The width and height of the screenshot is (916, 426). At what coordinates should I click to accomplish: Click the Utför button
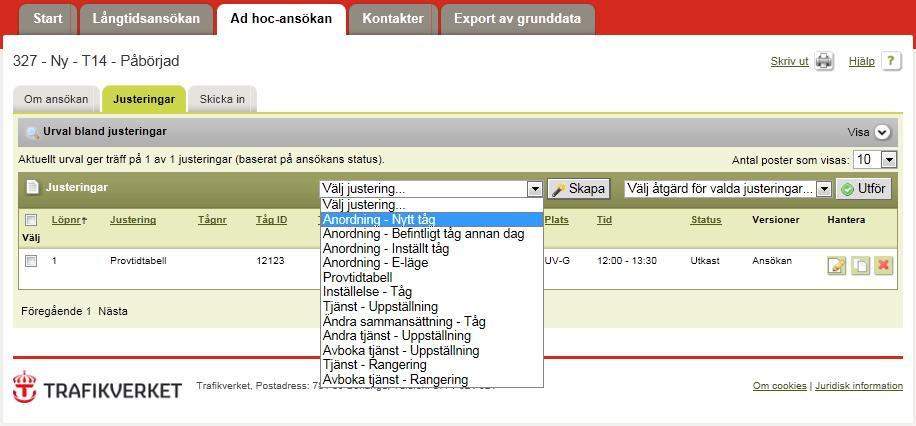pos(864,189)
